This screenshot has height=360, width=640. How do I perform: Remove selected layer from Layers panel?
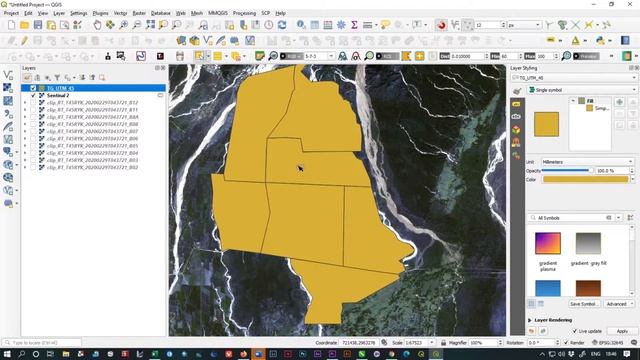click(102, 78)
